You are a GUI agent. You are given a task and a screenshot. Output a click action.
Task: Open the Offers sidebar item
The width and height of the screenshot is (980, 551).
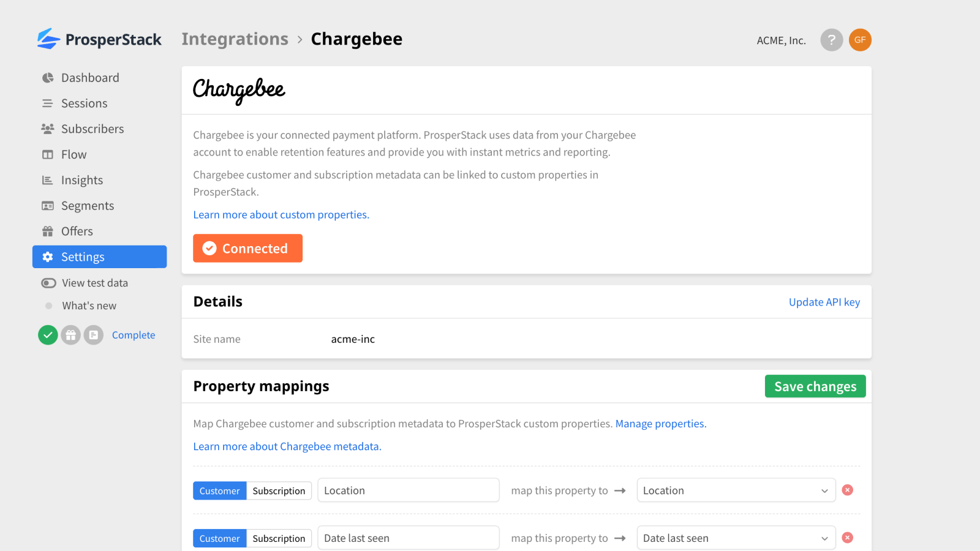click(x=77, y=231)
